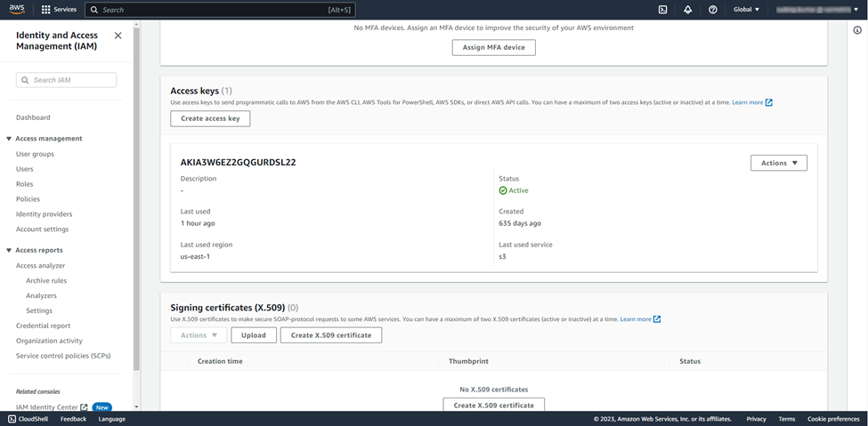Open Privacy link in footer
868x426 pixels.
pos(756,419)
